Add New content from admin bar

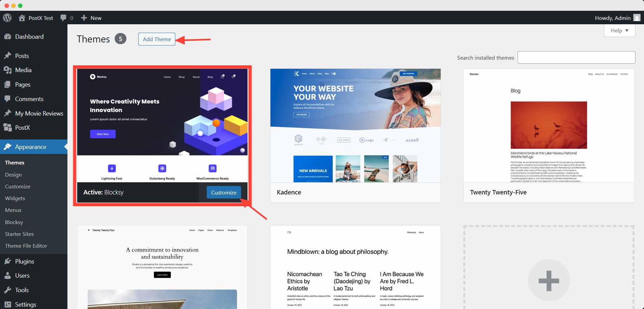[84, 18]
